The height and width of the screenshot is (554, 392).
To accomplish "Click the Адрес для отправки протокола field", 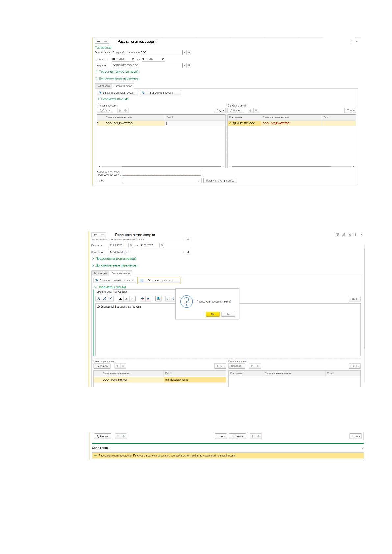I will click(x=162, y=173).
